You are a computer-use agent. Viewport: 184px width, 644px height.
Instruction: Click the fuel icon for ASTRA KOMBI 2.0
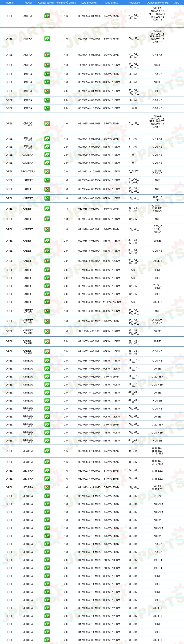tap(47, 147)
